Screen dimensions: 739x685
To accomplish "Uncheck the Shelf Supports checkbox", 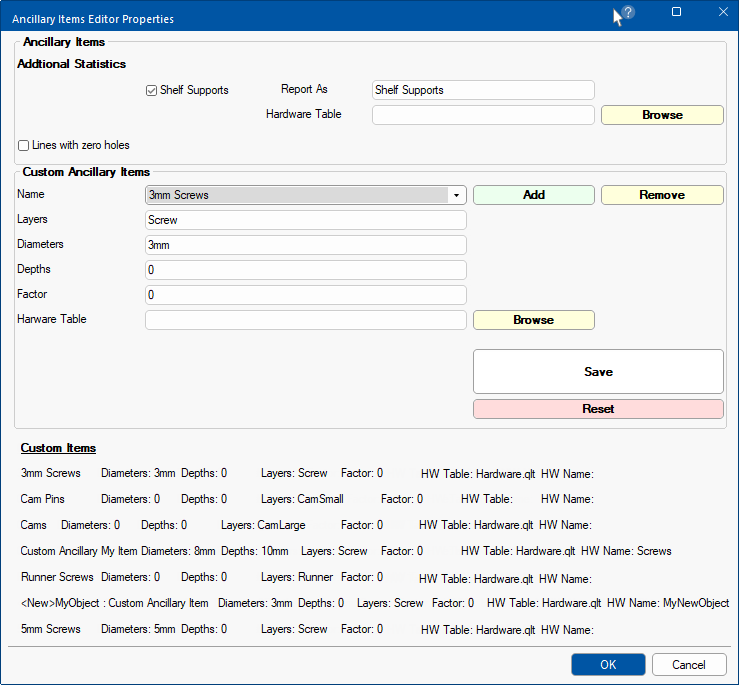I will coord(152,90).
